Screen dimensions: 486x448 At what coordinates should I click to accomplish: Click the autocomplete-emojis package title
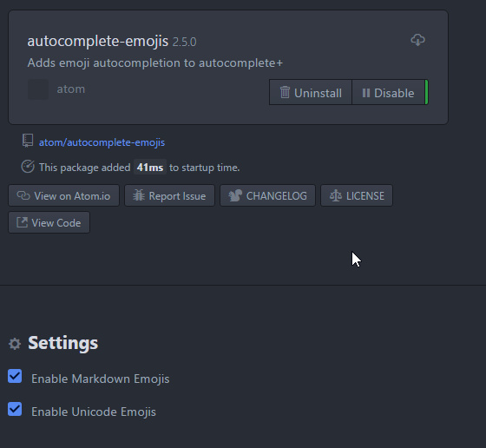[98, 41]
